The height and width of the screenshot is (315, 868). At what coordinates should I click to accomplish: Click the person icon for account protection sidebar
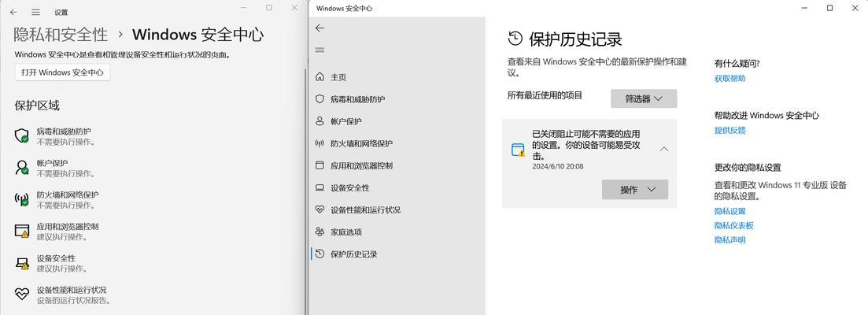coord(319,121)
